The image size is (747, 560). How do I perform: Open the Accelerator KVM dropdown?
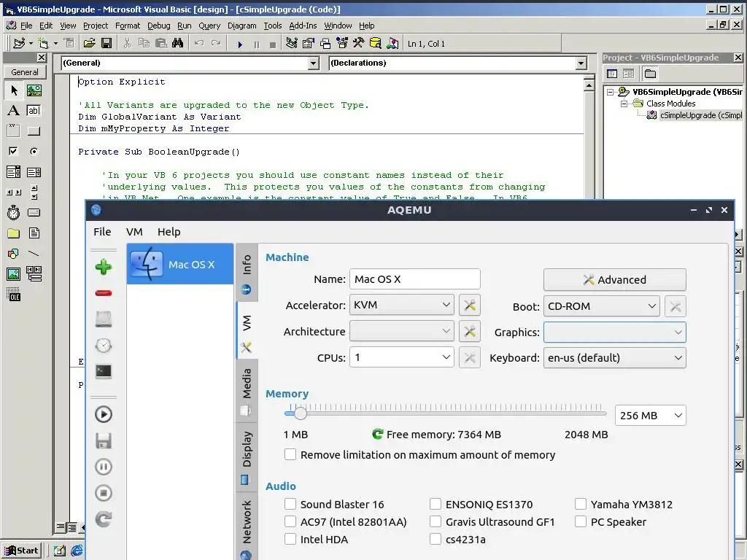402,305
